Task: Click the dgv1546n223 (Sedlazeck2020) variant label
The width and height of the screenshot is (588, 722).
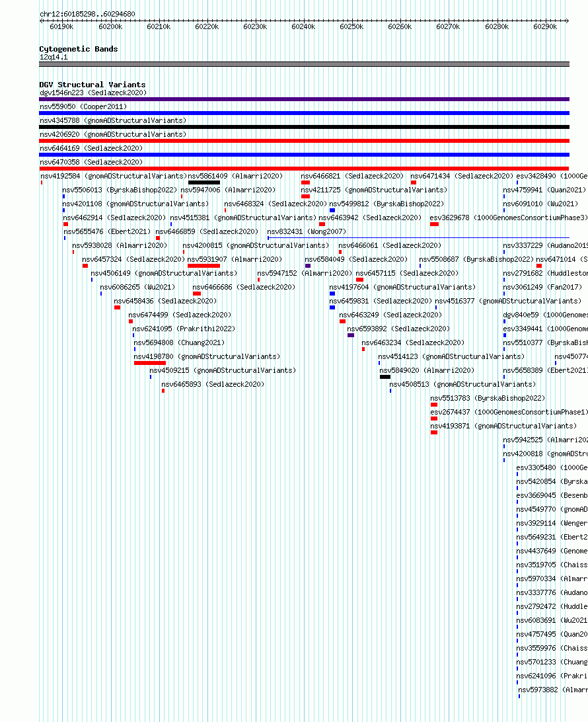Action: 93,93
